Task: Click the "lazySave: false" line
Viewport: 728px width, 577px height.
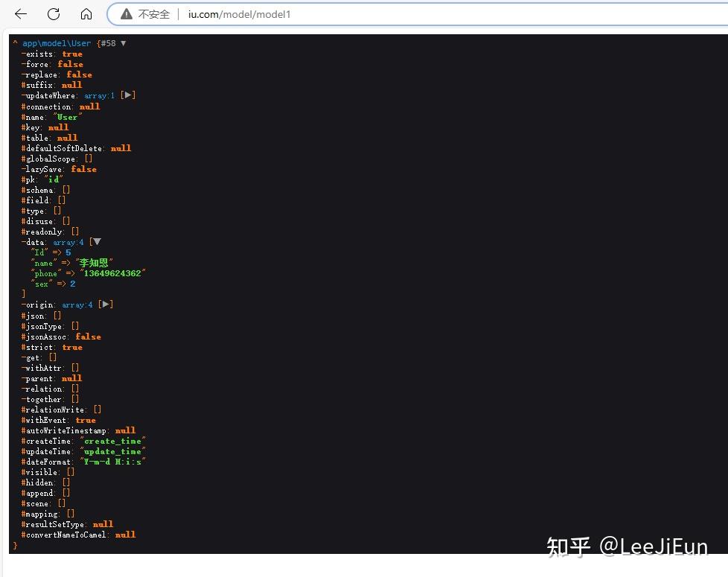Action: tap(59, 169)
